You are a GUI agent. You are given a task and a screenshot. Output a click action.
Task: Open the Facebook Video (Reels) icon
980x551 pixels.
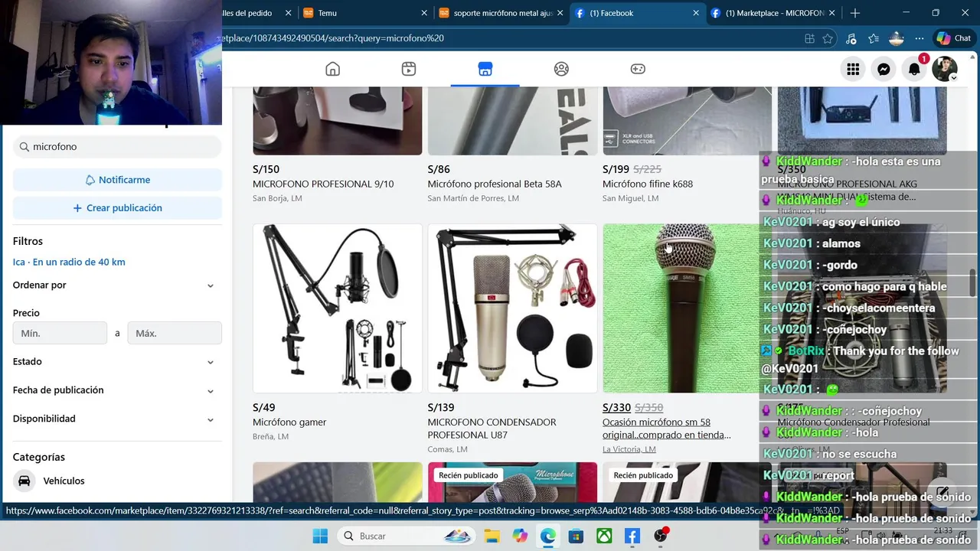pos(409,69)
